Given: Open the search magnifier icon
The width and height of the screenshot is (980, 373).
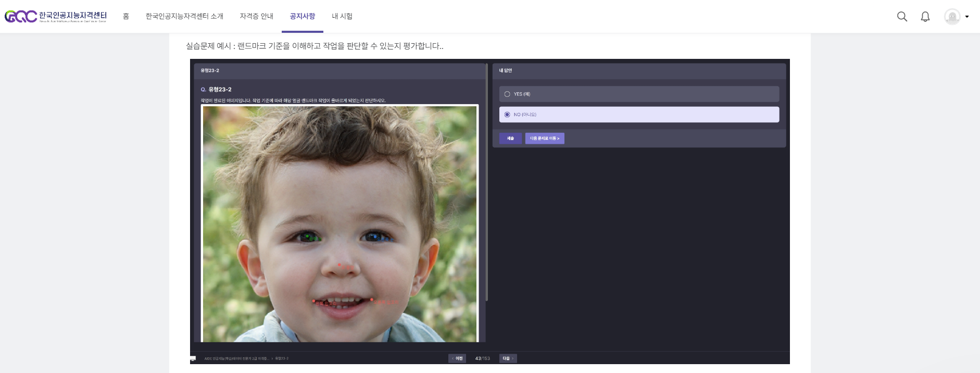Looking at the screenshot, I should click(x=902, y=17).
